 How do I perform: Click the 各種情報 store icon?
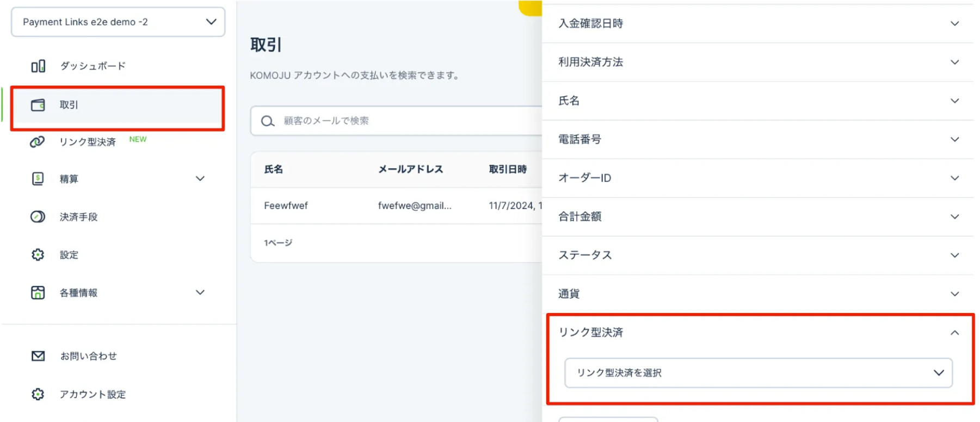[x=38, y=293]
